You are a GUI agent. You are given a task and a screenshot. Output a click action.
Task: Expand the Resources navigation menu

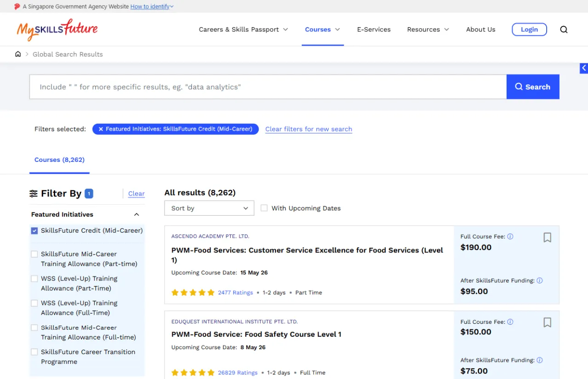[x=428, y=29]
